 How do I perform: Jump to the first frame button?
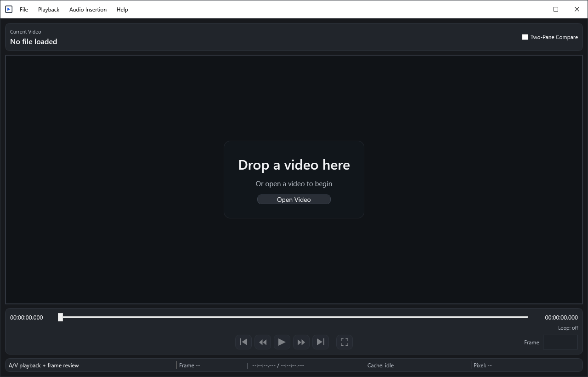243,342
